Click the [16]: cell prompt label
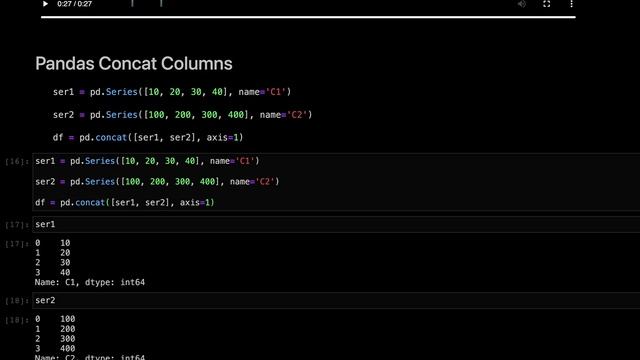 pos(17,162)
